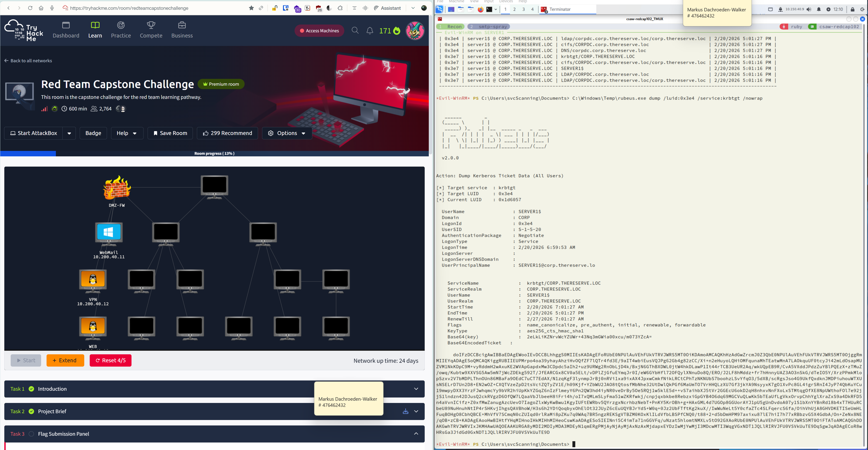Toggle Task 1 Introduction green checkmark
868x450 pixels.
pos(31,389)
